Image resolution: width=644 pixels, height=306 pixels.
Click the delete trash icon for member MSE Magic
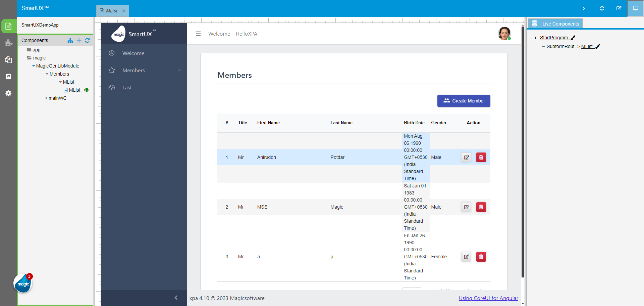click(481, 207)
